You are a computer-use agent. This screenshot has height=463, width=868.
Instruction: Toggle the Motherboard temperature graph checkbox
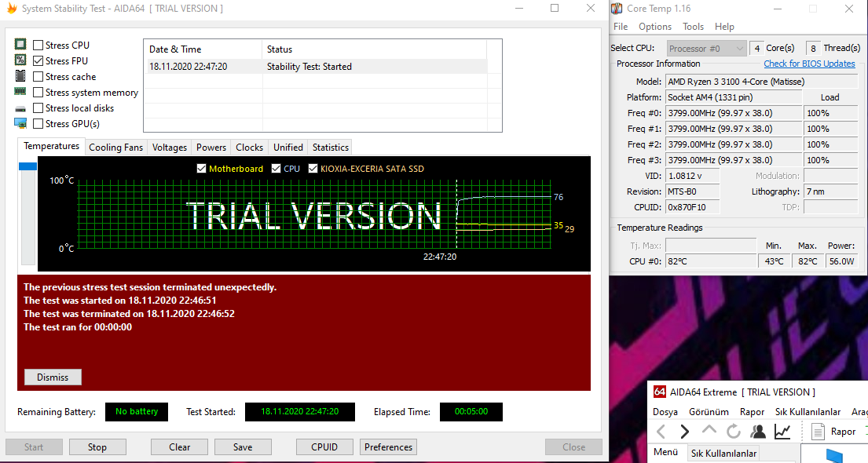(x=202, y=168)
